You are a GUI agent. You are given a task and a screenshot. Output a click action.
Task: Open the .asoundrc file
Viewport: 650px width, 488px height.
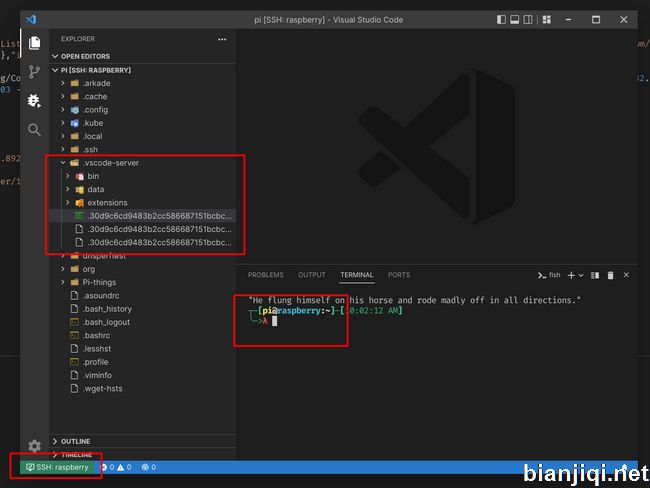coord(143,296)
